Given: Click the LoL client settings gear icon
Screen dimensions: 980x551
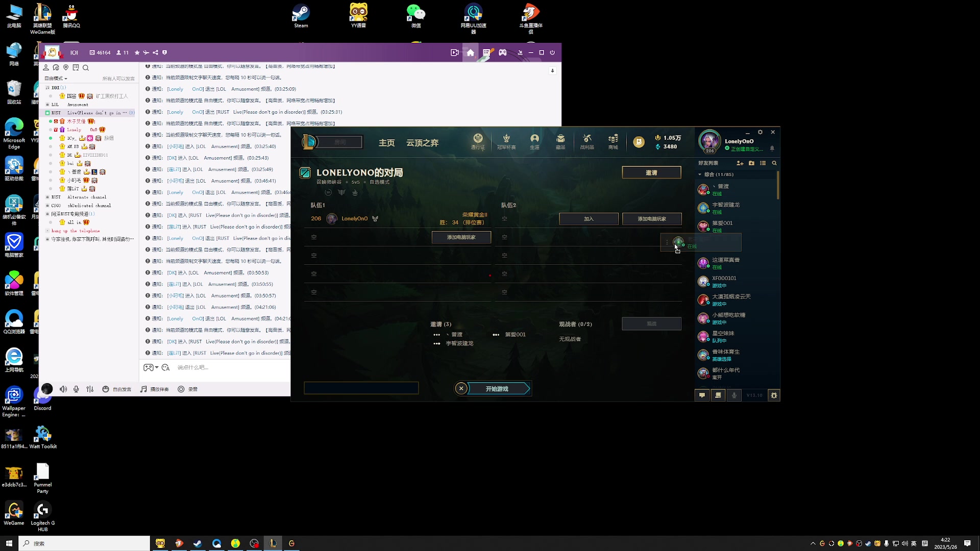Looking at the screenshot, I should coord(760,132).
